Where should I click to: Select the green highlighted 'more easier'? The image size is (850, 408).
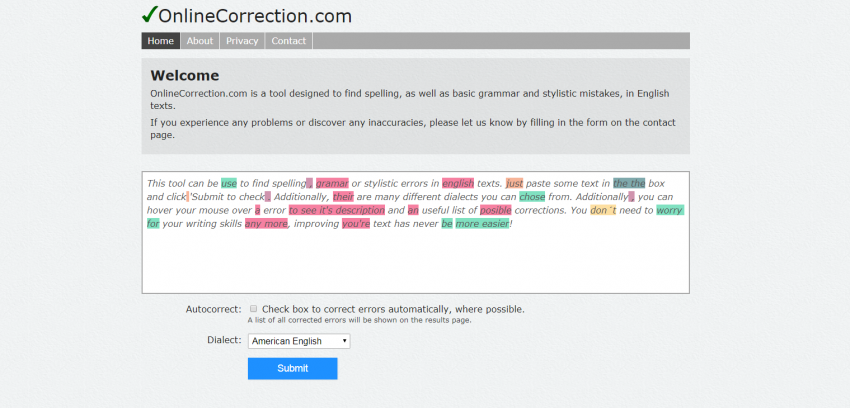482,223
